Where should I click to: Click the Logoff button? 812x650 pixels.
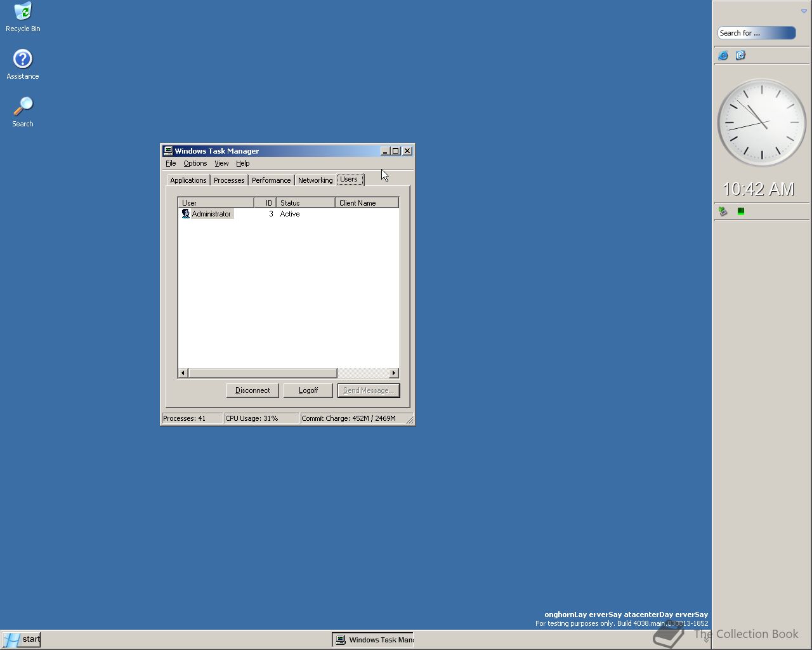(x=308, y=390)
